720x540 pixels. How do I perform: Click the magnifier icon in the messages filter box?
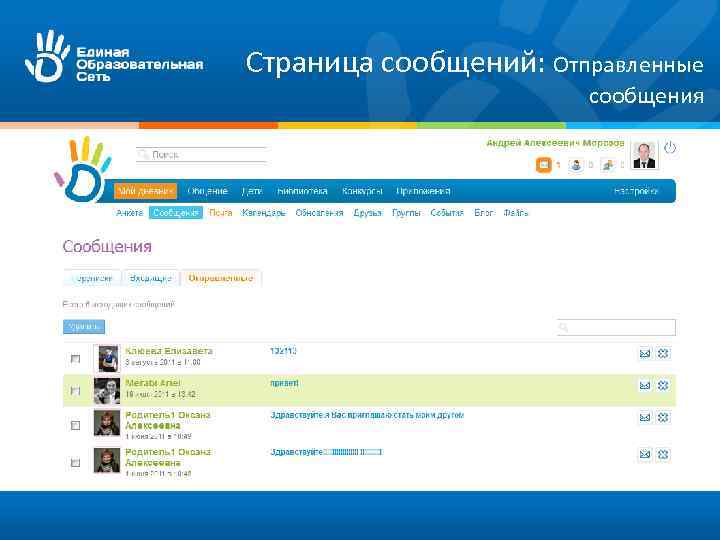(563, 327)
